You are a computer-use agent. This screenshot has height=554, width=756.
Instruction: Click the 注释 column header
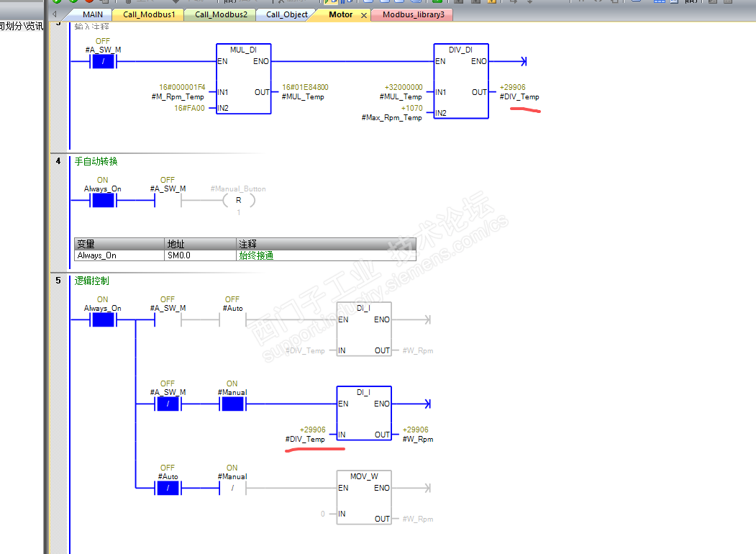326,243
